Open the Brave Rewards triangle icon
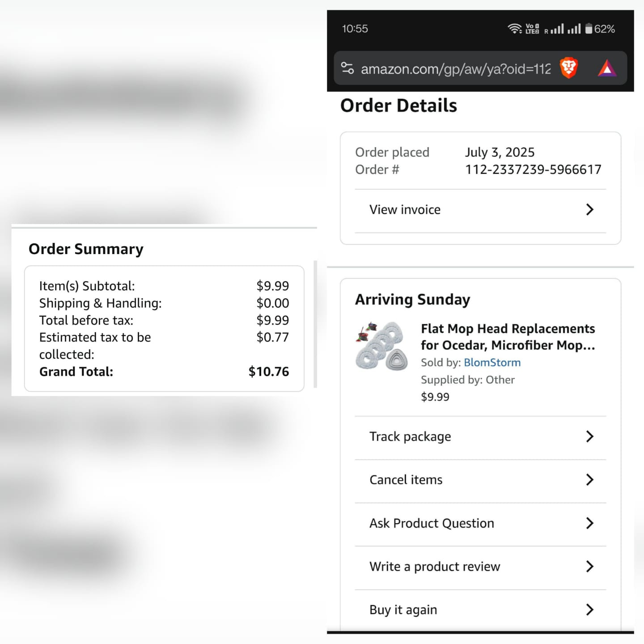This screenshot has width=644, height=644. 607,68
